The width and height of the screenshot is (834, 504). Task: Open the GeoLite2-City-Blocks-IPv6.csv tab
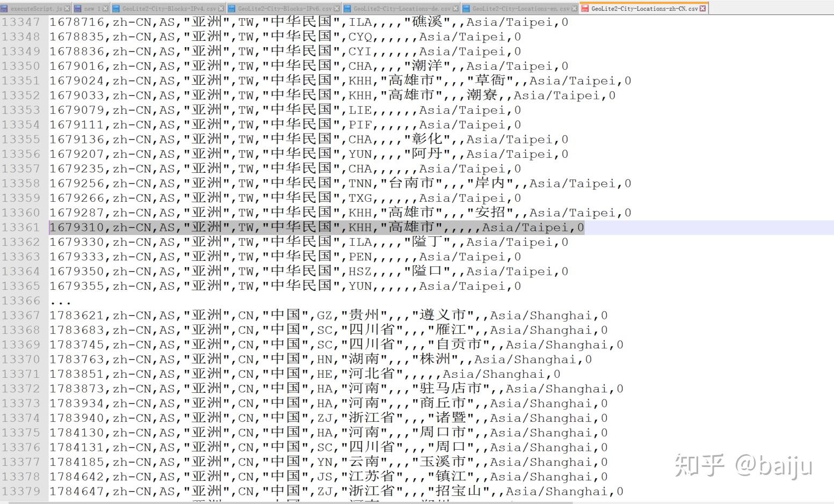tap(284, 9)
